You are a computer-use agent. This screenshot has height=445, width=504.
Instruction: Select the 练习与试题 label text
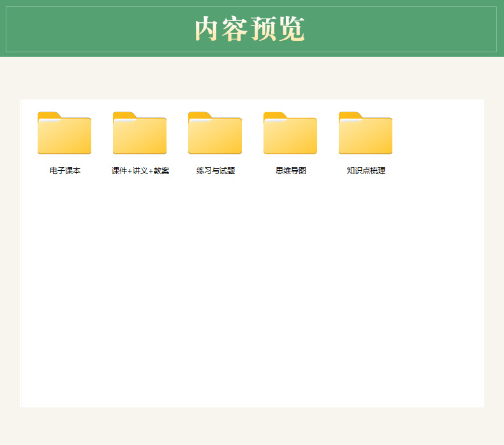click(216, 171)
